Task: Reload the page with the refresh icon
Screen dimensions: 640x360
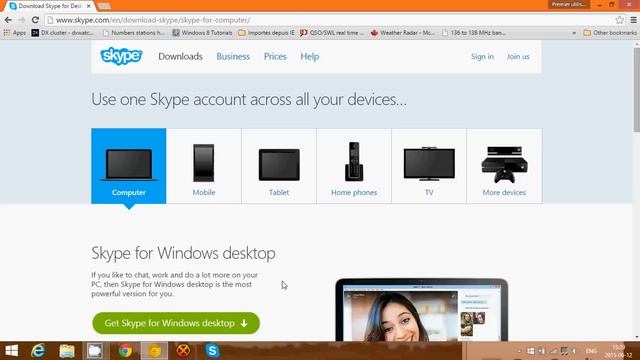Action: pyautogui.click(x=35, y=20)
